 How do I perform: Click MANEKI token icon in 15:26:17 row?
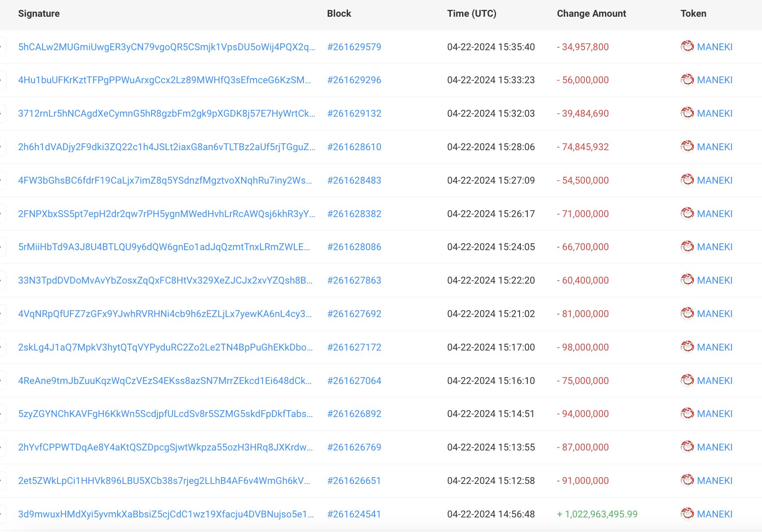coord(687,213)
